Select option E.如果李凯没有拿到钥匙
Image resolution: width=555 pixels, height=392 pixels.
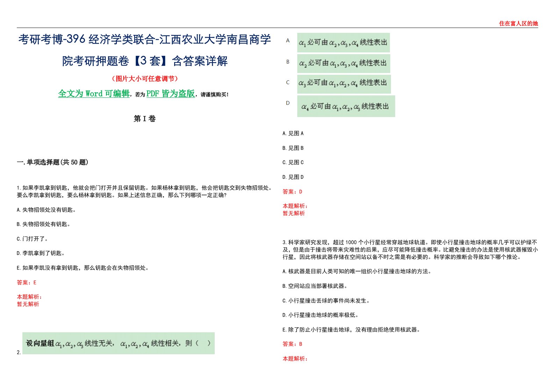tap(83, 268)
